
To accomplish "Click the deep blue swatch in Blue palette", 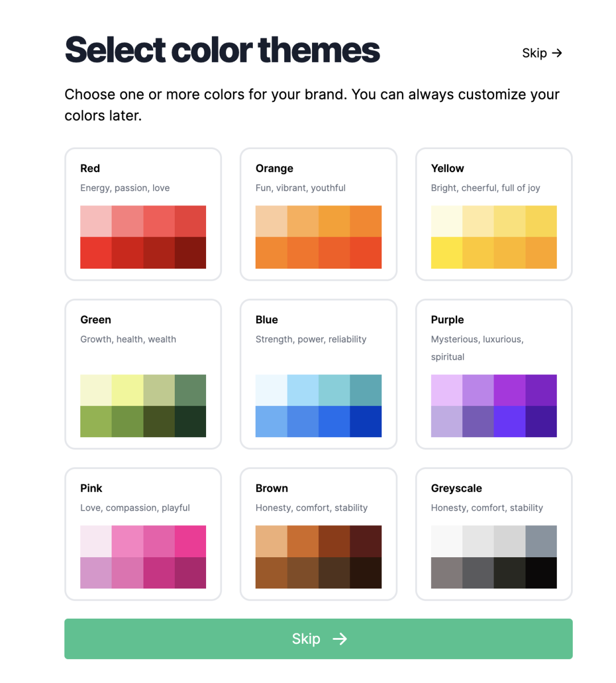I will (x=366, y=422).
